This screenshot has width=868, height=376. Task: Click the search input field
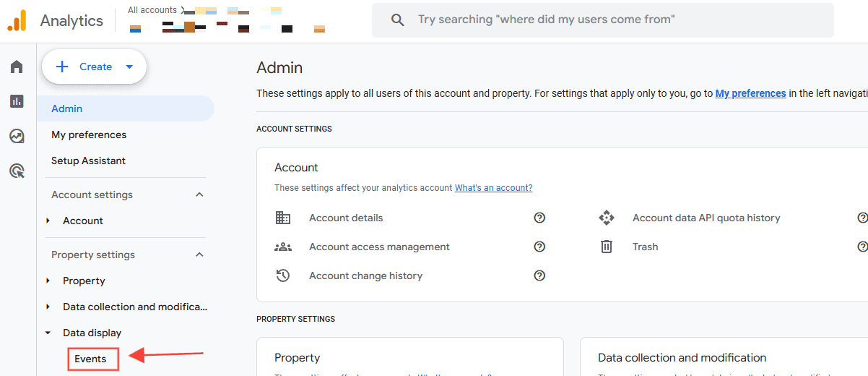(602, 20)
